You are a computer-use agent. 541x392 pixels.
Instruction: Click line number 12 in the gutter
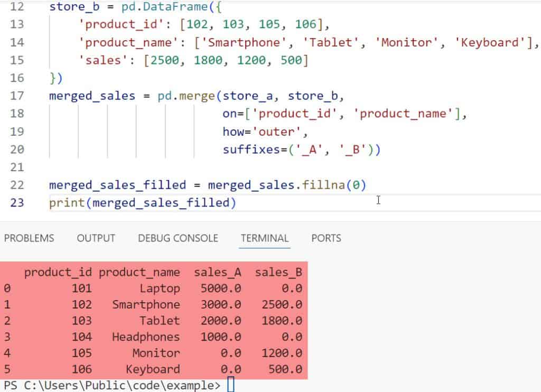point(17,7)
